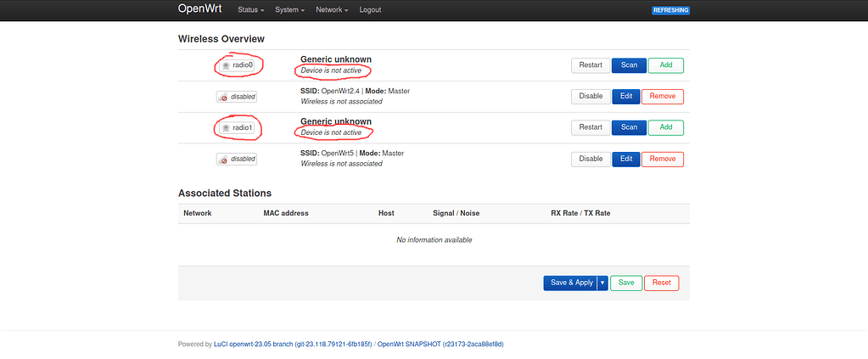Restart the radio1 device
The height and width of the screenshot is (359, 868).
tap(591, 127)
